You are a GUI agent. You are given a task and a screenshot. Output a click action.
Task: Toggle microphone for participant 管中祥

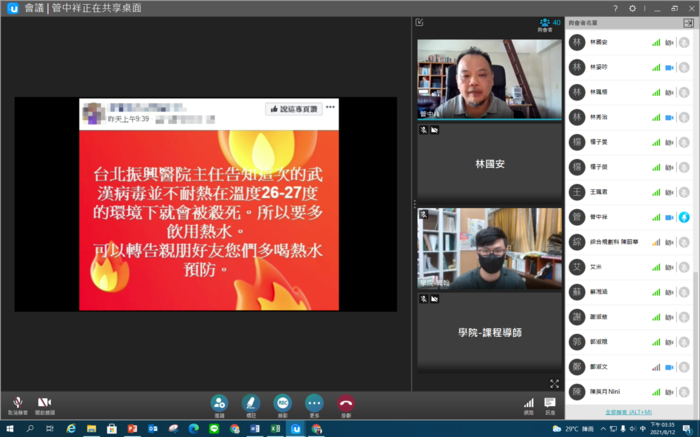click(x=684, y=217)
